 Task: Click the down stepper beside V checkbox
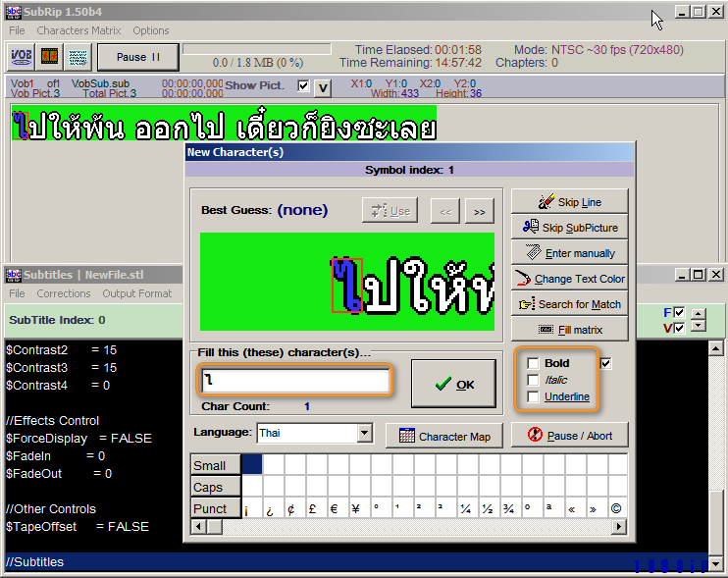(x=699, y=326)
